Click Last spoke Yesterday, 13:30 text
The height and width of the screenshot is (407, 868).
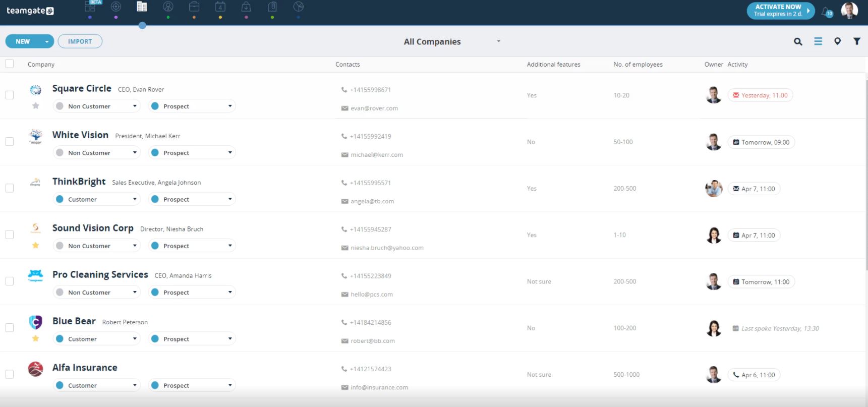pyautogui.click(x=780, y=328)
